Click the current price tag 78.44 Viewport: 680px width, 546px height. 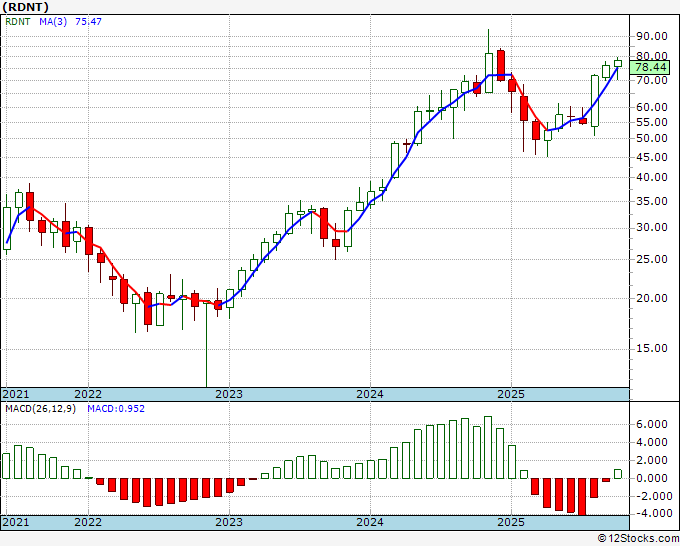point(651,67)
